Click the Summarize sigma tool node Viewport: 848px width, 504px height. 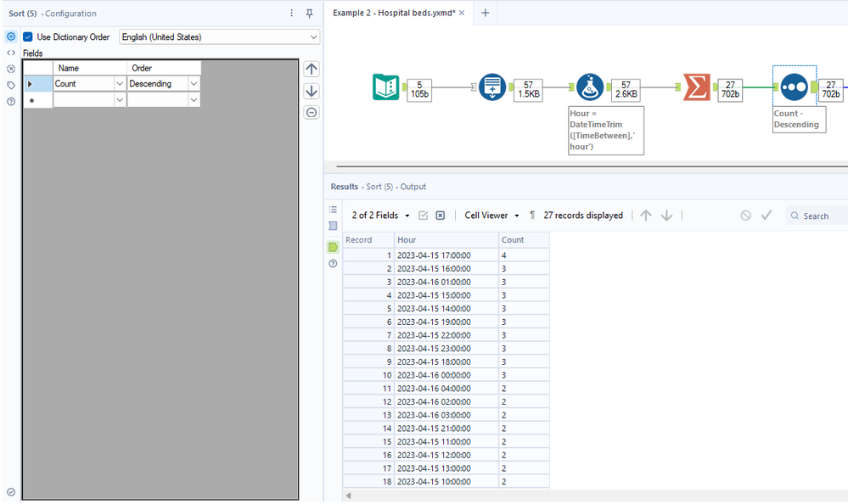(697, 87)
